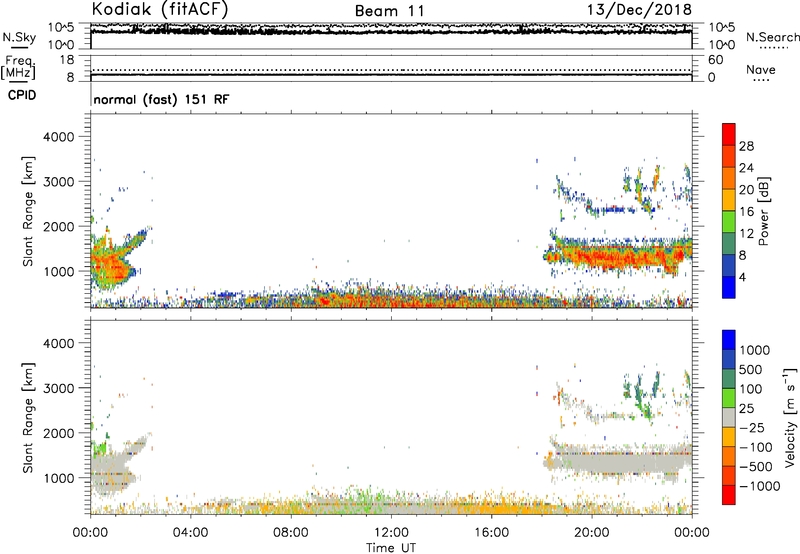Screen dimensions: 800x554
Task: Click the 4 label on Power colorbar
Action: click(742, 278)
